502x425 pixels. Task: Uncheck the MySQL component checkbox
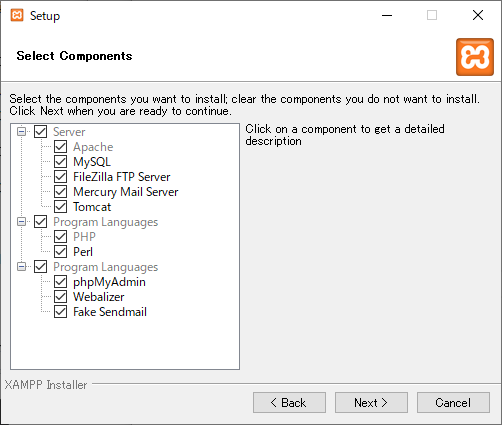60,162
